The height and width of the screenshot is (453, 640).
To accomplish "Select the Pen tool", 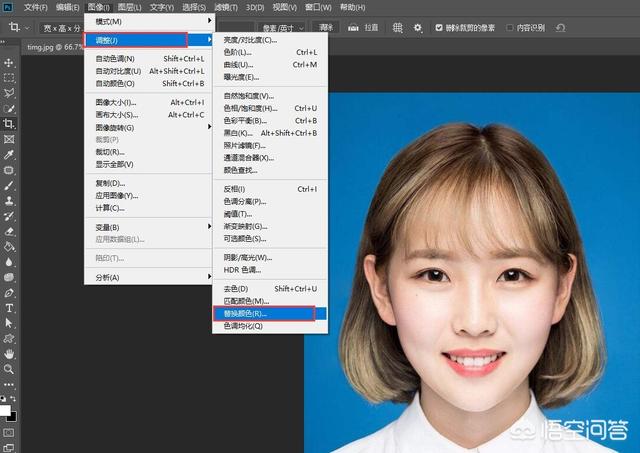I will pos(9,293).
